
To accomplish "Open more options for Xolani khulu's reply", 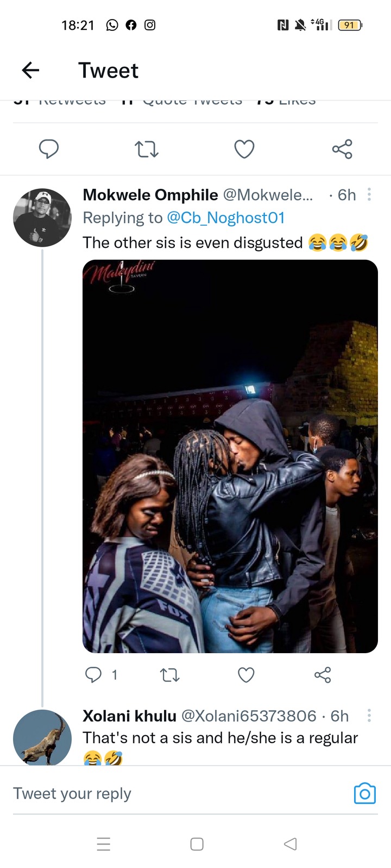I will [x=369, y=716].
